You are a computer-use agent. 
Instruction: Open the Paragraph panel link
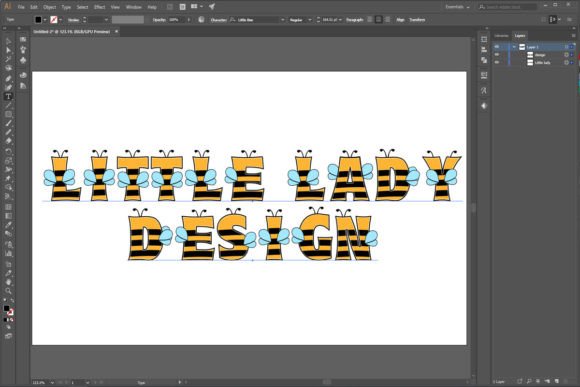pyautogui.click(x=355, y=20)
